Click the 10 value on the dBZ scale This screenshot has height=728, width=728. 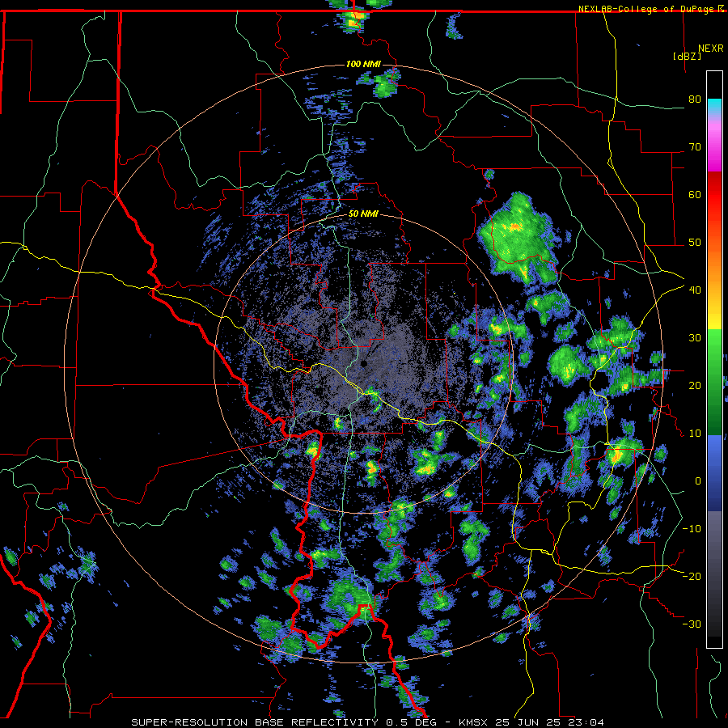coord(695,434)
